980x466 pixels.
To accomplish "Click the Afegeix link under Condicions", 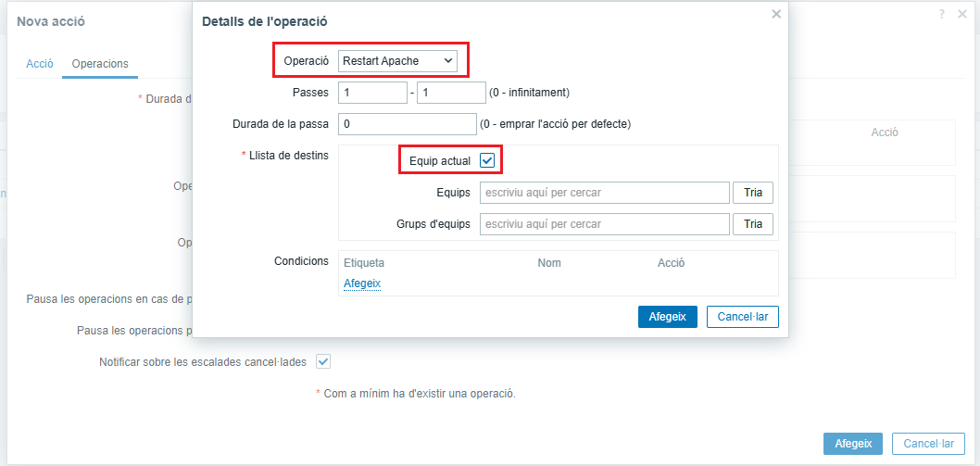I will (x=362, y=283).
